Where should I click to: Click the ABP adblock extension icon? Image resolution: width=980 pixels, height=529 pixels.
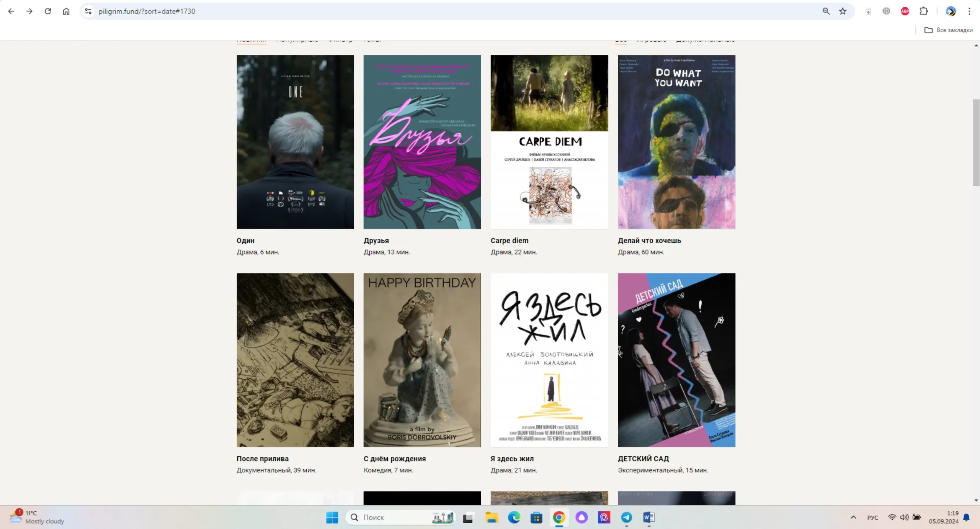(905, 11)
